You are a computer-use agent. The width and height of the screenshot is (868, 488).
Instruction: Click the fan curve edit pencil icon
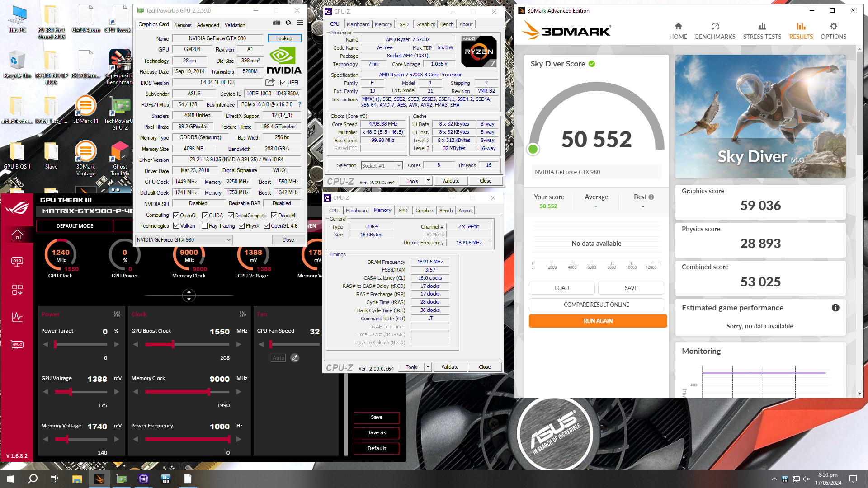click(x=295, y=358)
